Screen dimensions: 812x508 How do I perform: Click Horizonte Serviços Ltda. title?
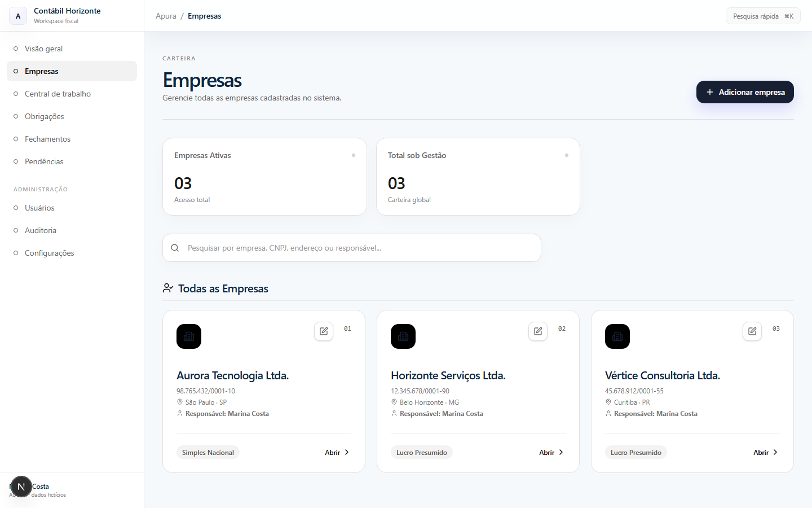(x=448, y=375)
